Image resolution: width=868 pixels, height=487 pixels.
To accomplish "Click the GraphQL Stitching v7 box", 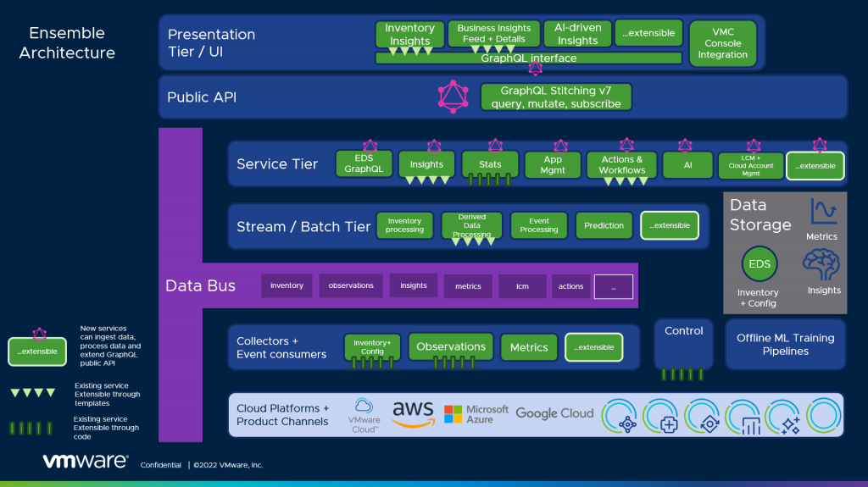I will coord(555,97).
